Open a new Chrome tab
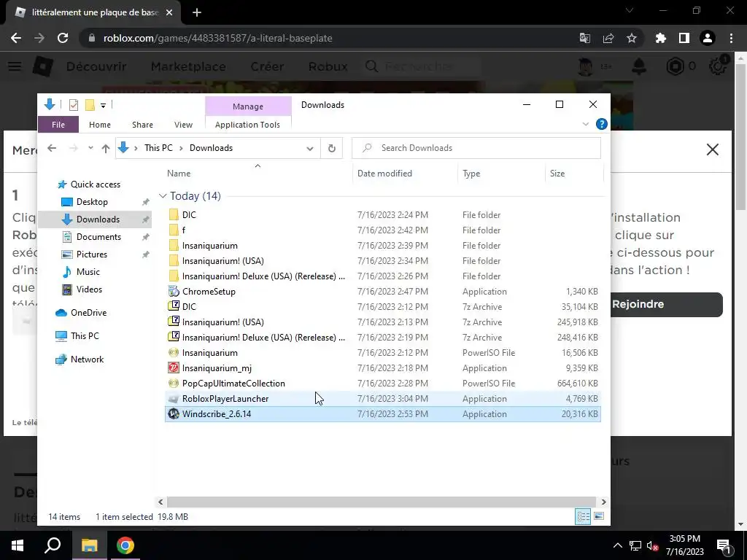This screenshot has width=747, height=560. pyautogui.click(x=197, y=12)
